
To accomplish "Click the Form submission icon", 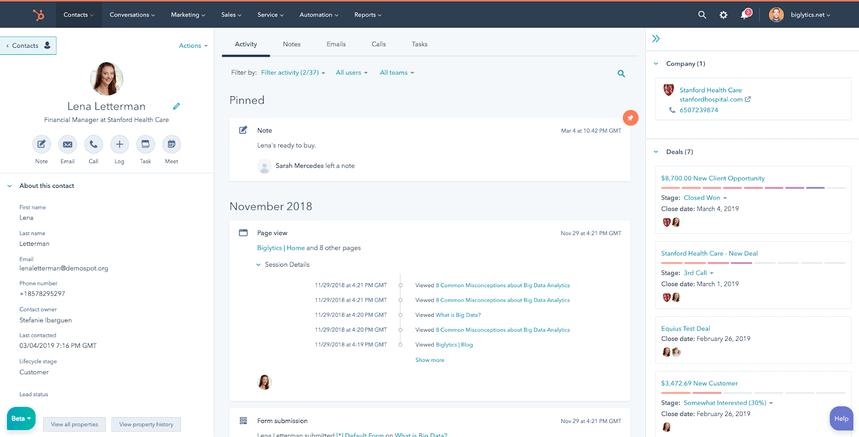I will click(243, 421).
